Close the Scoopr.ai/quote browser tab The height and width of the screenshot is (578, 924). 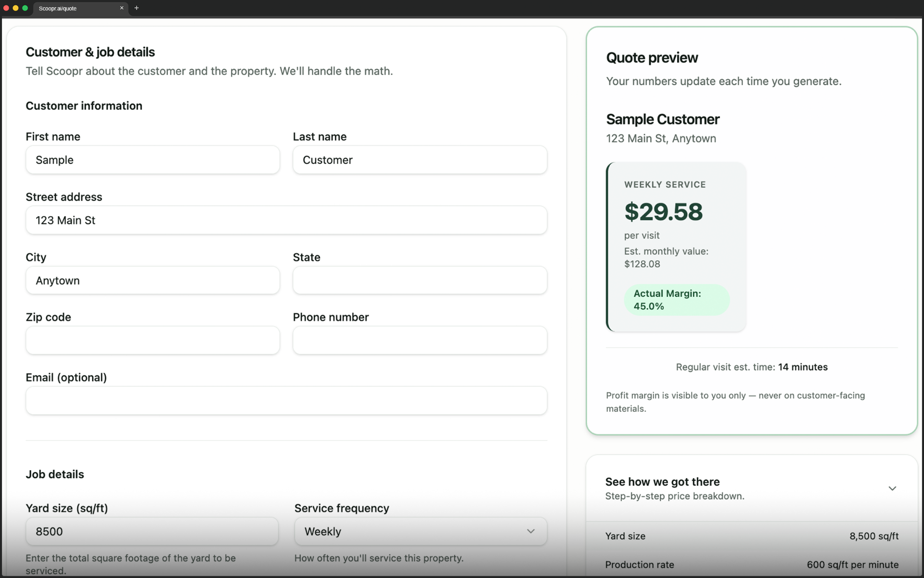coord(122,8)
